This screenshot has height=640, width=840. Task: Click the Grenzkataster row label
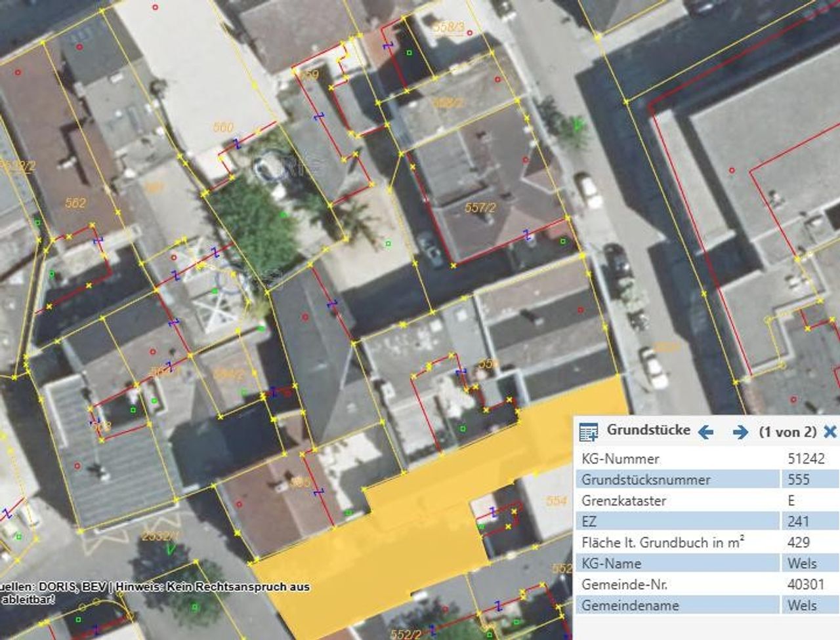coord(623,501)
